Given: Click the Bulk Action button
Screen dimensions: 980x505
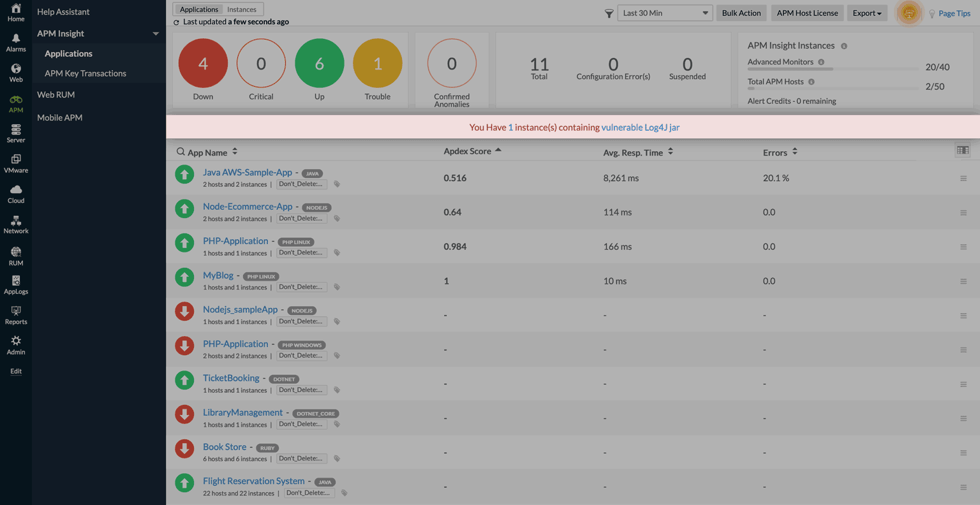Looking at the screenshot, I should pos(741,13).
